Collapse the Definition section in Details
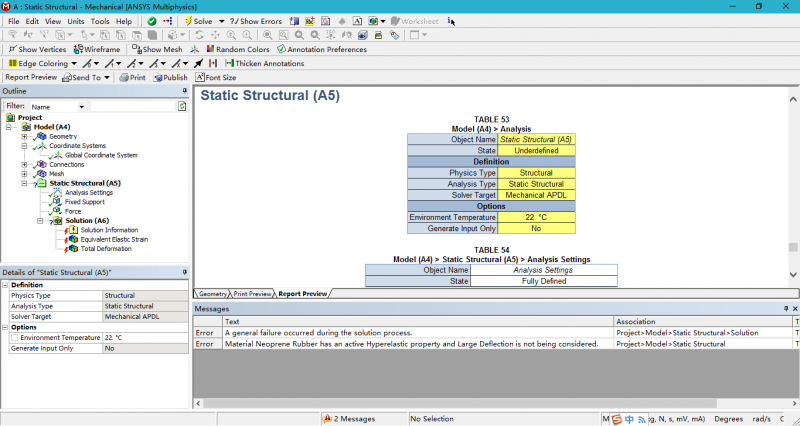Viewport: 800px width, 426px height. [x=5, y=285]
